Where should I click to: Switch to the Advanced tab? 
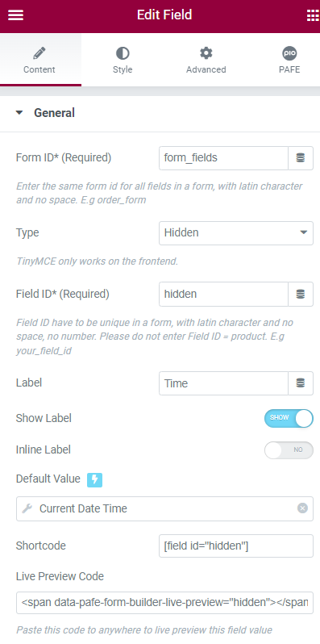pos(206,60)
